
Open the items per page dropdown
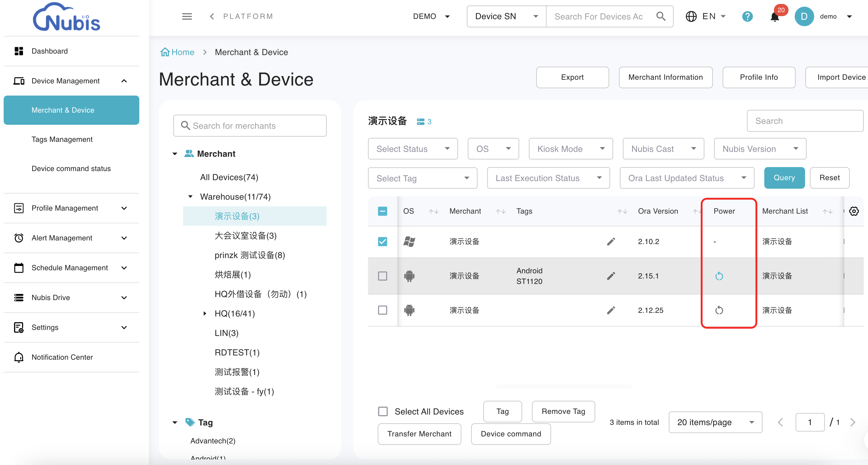pos(715,422)
